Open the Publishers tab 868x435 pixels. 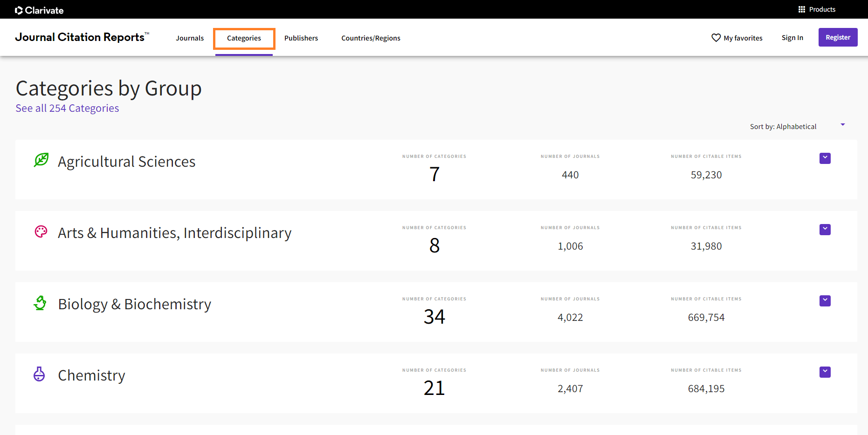pyautogui.click(x=301, y=38)
